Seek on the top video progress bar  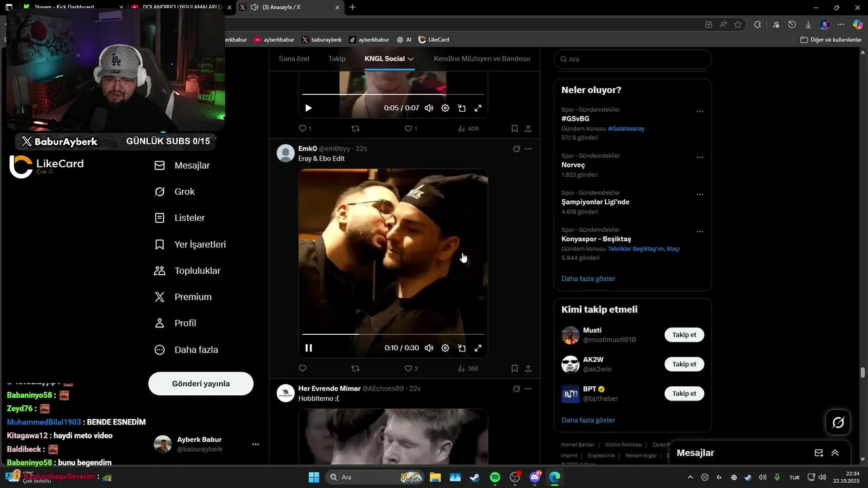click(x=393, y=94)
